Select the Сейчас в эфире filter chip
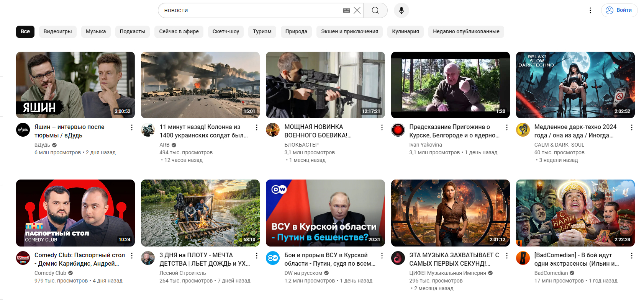Viewport: 644px width, 307px height. click(179, 31)
